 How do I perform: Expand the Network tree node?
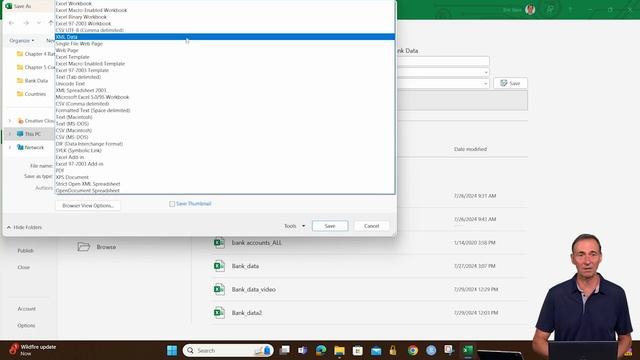(x=10, y=147)
